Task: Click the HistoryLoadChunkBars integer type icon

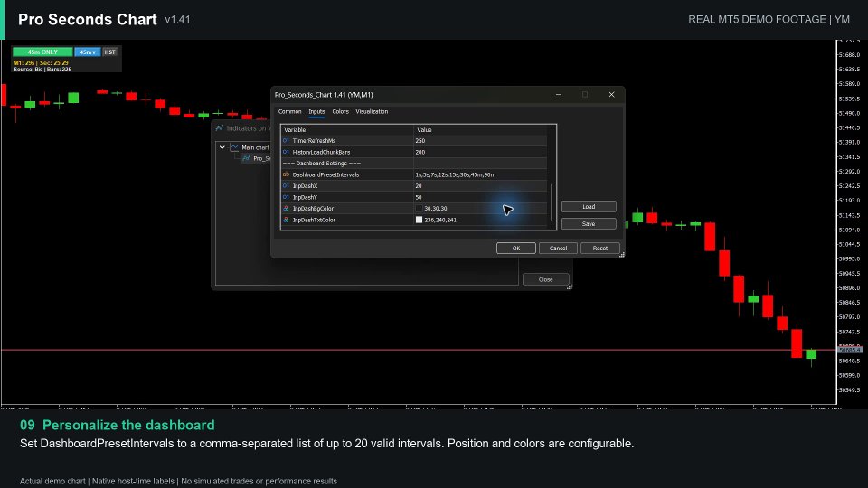Action: (286, 152)
